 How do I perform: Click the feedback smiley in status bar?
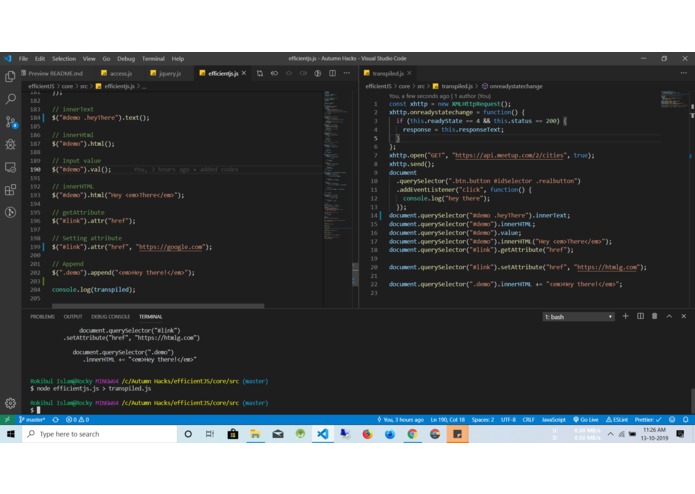(672, 420)
